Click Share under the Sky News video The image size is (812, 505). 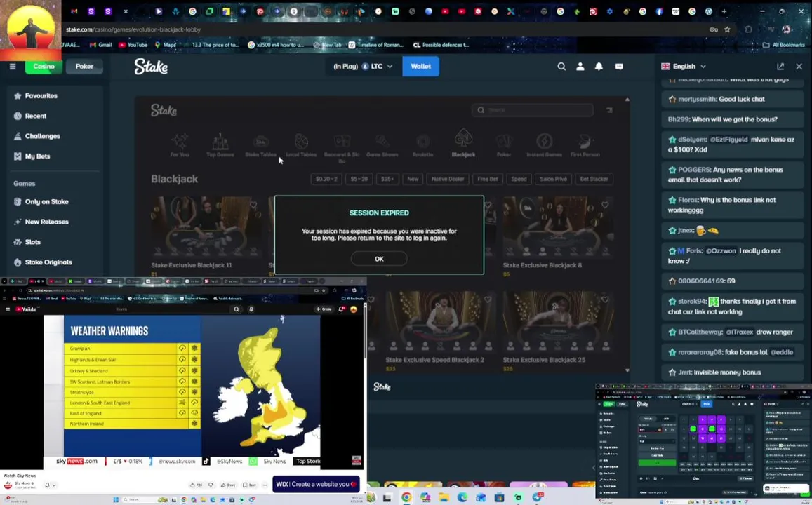click(228, 485)
